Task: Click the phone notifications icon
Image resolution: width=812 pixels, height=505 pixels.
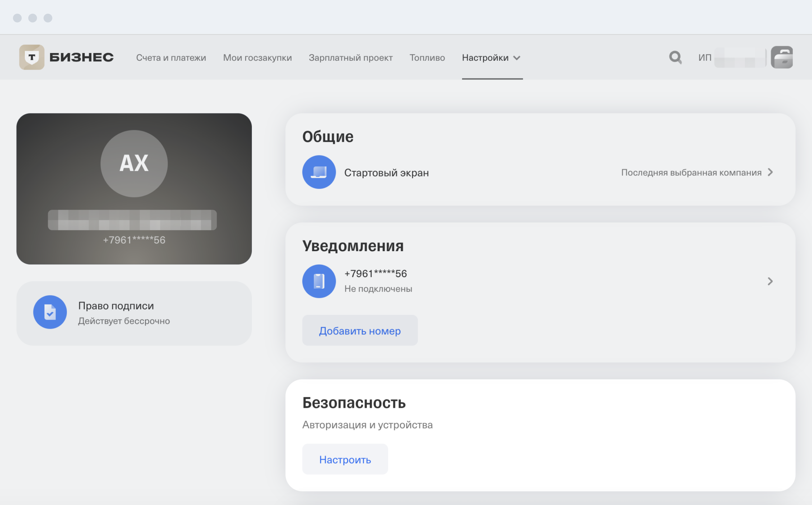Action: click(x=319, y=281)
